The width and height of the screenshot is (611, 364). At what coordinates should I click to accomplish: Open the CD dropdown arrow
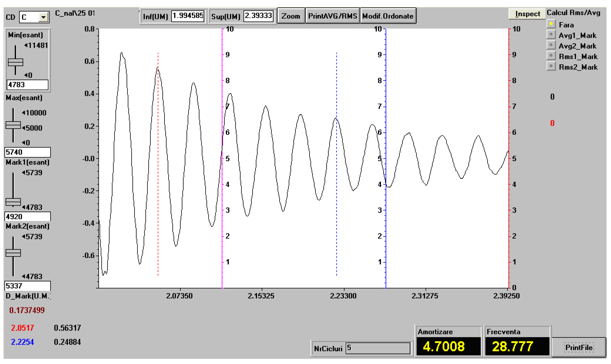(43, 17)
